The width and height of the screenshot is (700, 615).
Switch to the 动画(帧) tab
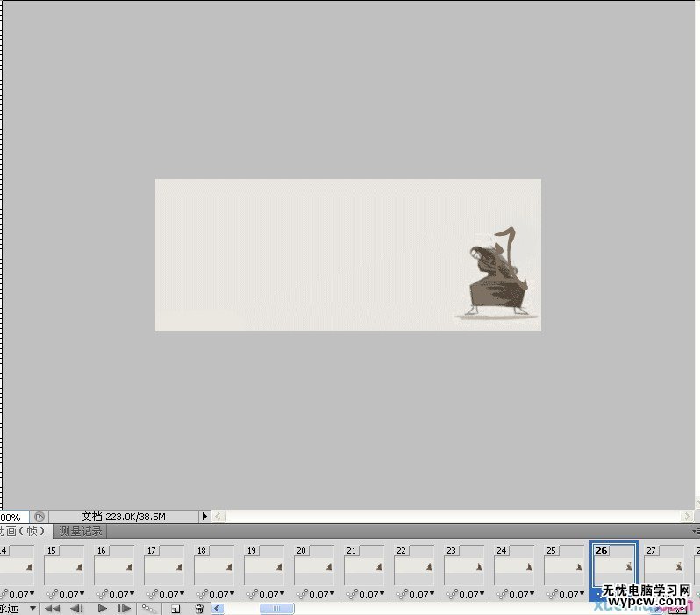(x=25, y=531)
